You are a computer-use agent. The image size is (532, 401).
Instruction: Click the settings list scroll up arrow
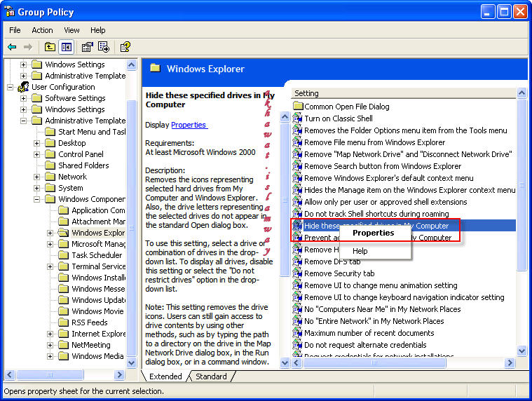[521, 93]
